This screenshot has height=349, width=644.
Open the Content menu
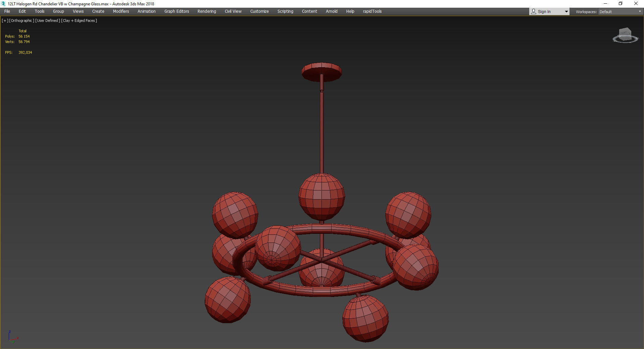click(x=309, y=11)
